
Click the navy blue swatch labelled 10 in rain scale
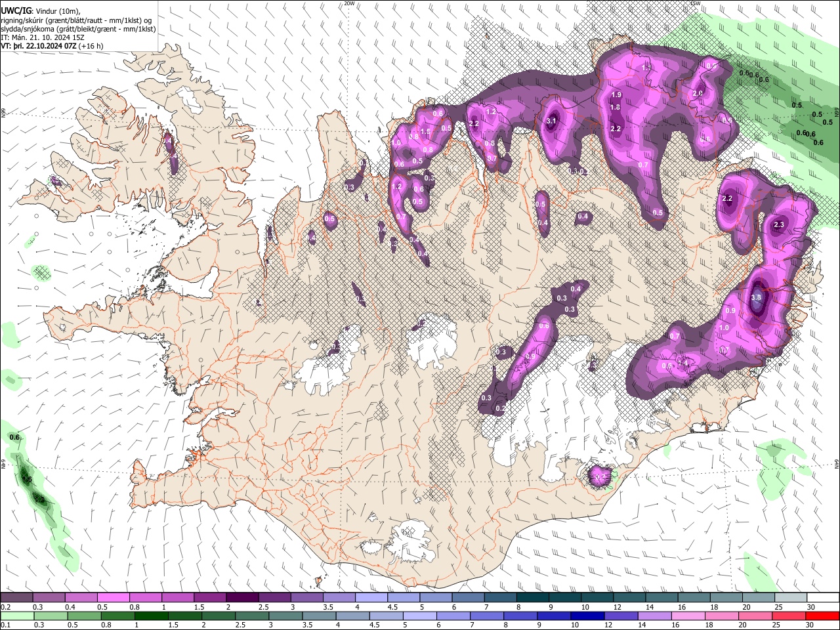tap(587, 616)
